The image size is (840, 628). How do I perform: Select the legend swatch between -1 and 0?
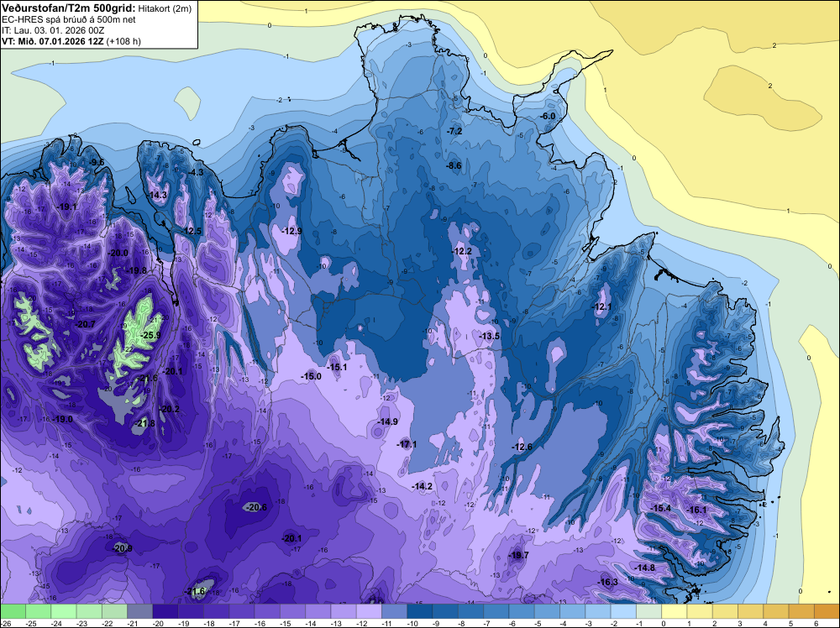click(x=648, y=611)
